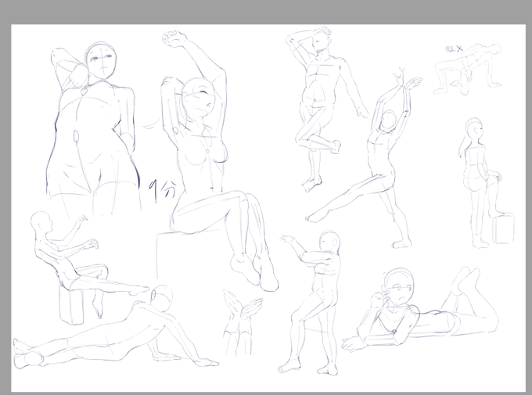Click the handwritten '9分' note on canvas
Screen dimensions: 532x395
coord(163,190)
